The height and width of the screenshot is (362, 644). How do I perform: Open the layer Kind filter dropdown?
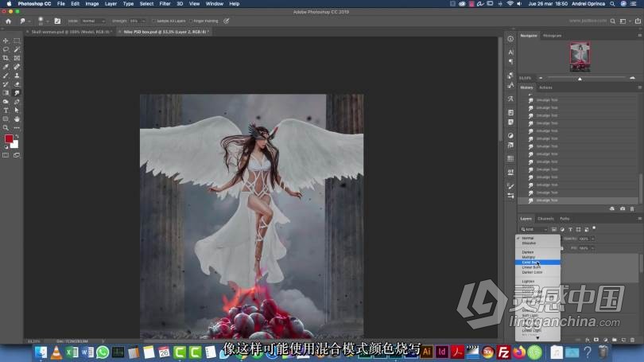pyautogui.click(x=534, y=229)
